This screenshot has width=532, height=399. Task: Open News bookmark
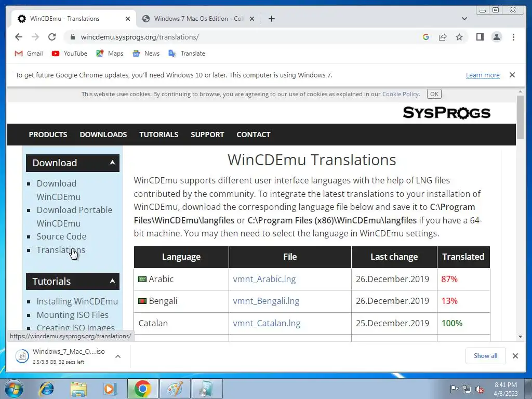point(146,54)
